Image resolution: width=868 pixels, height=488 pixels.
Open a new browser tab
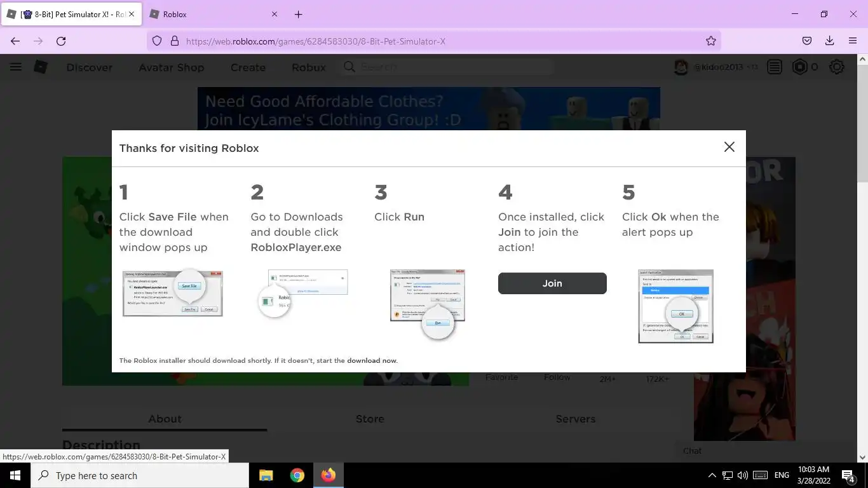point(298,14)
